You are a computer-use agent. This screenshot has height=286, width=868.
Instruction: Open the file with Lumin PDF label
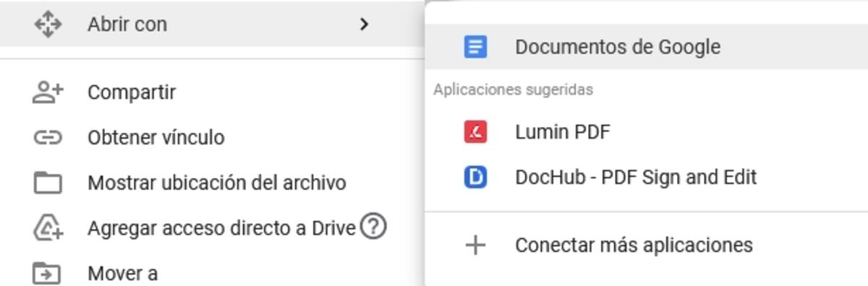click(563, 132)
